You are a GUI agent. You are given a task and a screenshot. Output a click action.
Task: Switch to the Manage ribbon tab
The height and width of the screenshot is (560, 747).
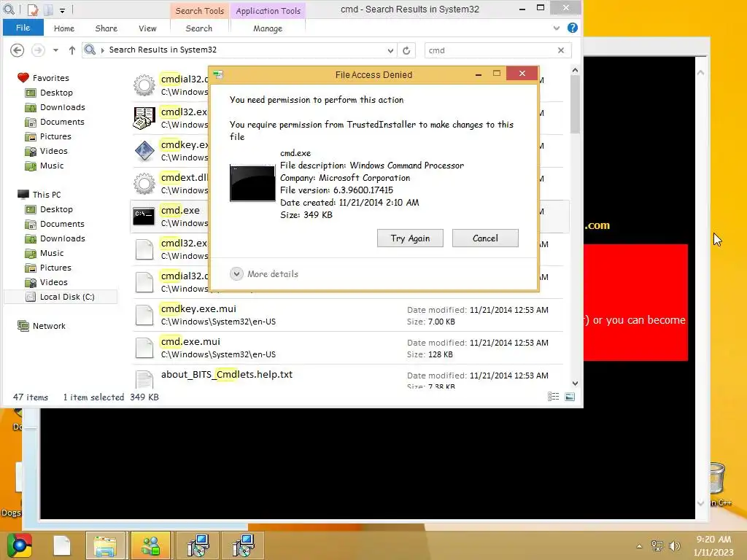click(x=268, y=28)
